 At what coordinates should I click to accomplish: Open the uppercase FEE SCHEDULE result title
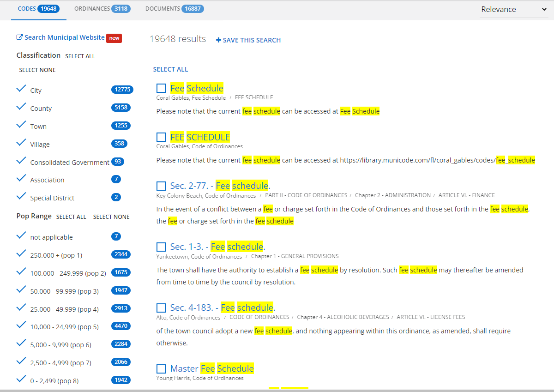200,137
